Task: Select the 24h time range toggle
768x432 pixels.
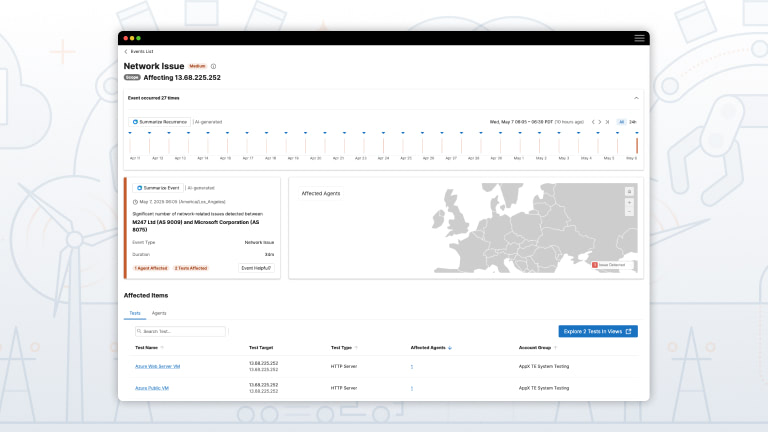Action: coord(633,122)
